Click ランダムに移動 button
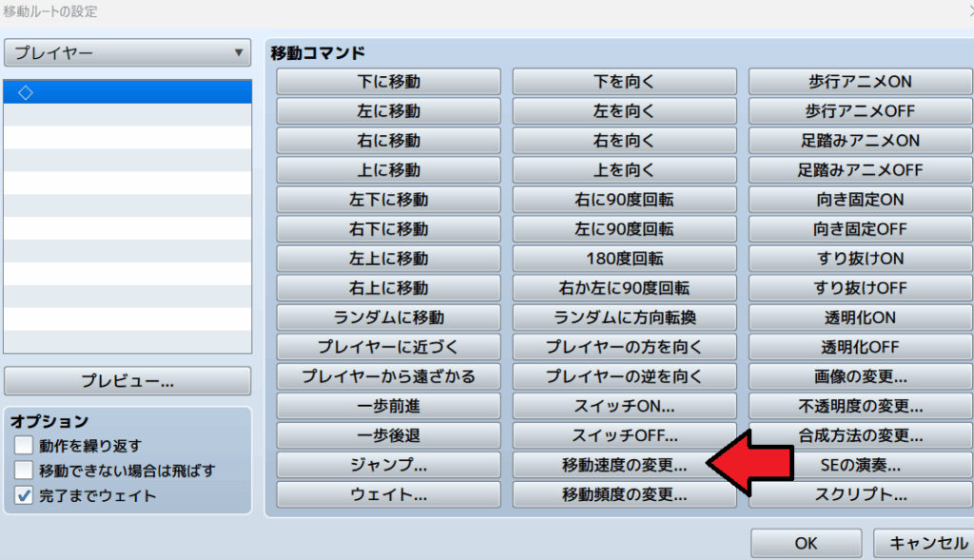This screenshot has width=974, height=560. tap(389, 318)
